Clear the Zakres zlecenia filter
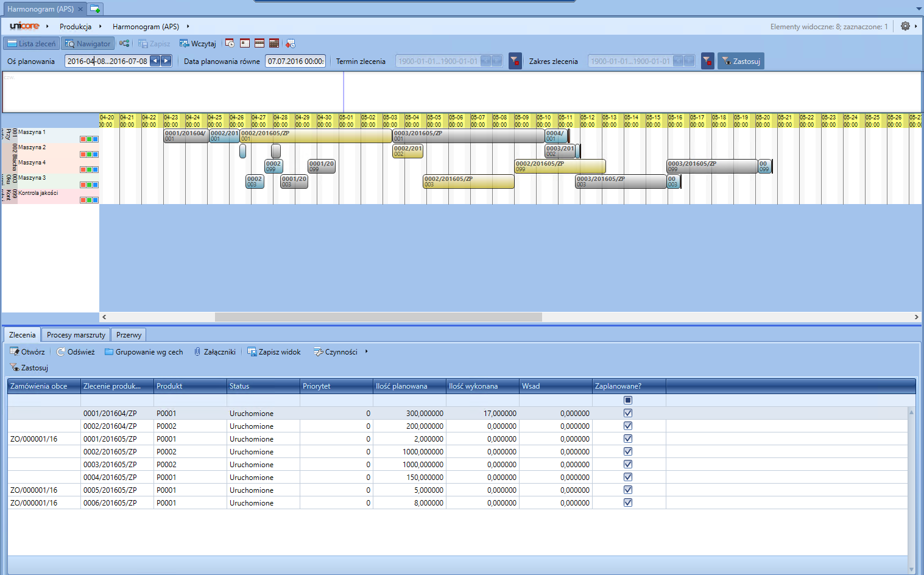Viewport: 924px width, 575px height. [707, 61]
